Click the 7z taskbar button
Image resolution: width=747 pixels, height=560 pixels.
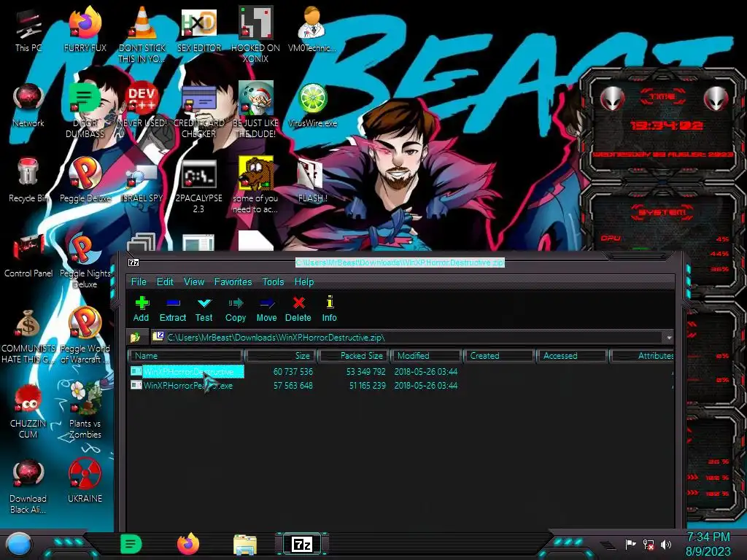(x=302, y=544)
